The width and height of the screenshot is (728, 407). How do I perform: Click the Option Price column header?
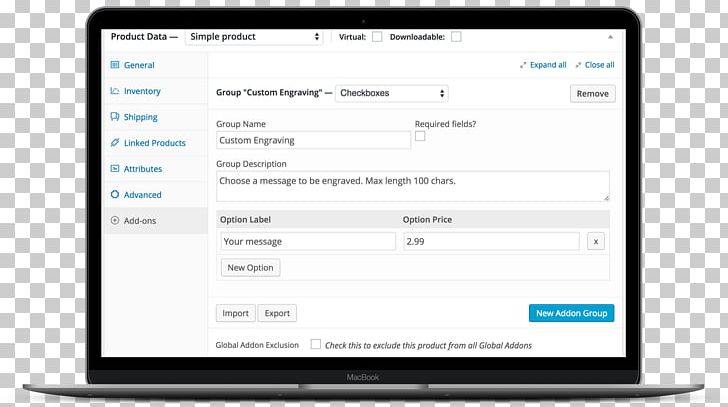427,220
